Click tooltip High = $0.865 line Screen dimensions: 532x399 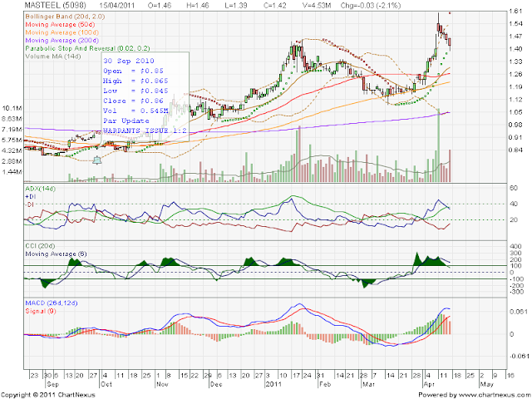click(x=135, y=81)
